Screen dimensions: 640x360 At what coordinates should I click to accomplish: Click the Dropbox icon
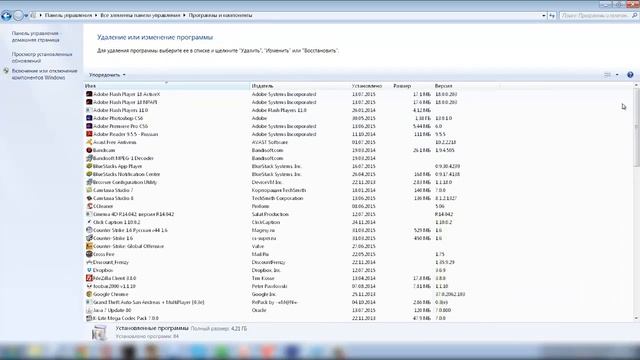point(89,270)
